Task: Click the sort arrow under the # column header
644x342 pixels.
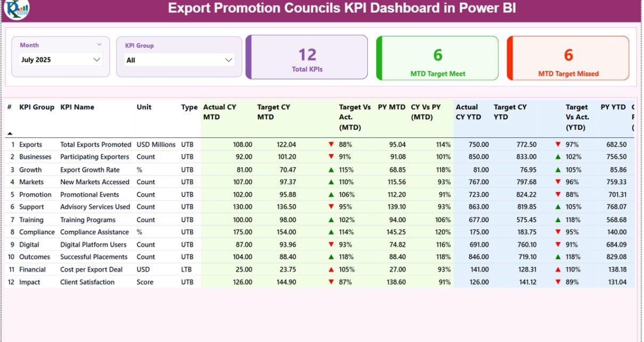Action: coord(10,133)
